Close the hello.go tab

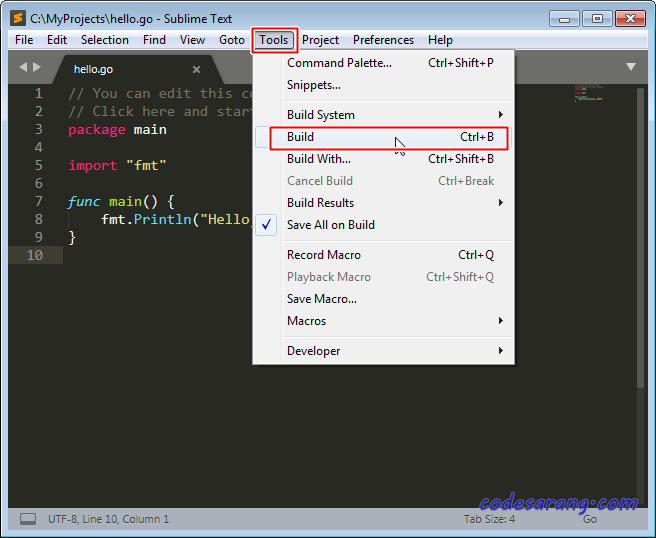pos(196,69)
